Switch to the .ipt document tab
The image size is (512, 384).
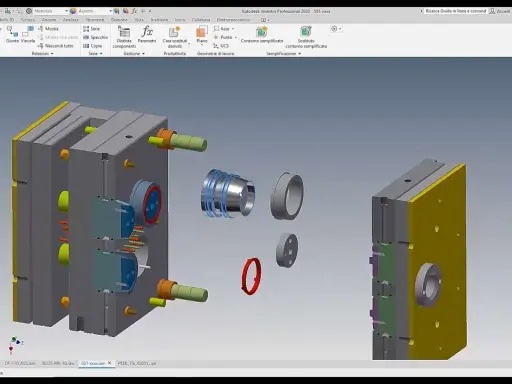(x=136, y=363)
